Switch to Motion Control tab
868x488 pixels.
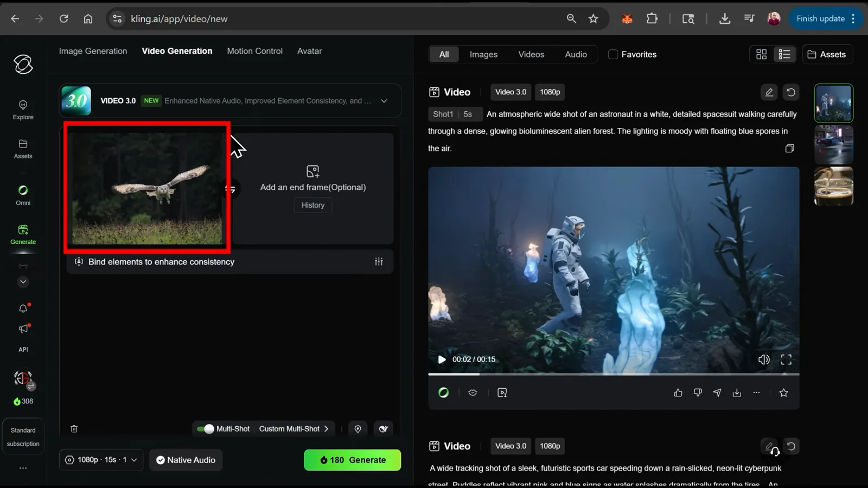click(x=254, y=51)
